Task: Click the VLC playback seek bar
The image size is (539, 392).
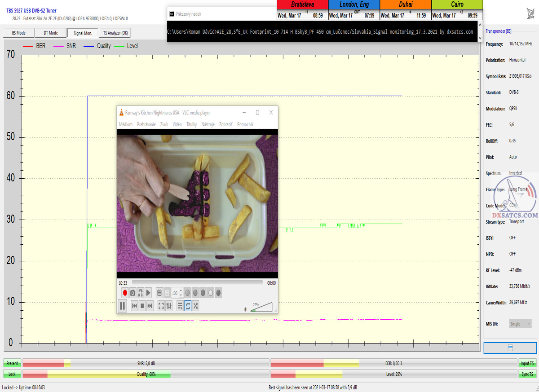Action: coord(197,283)
